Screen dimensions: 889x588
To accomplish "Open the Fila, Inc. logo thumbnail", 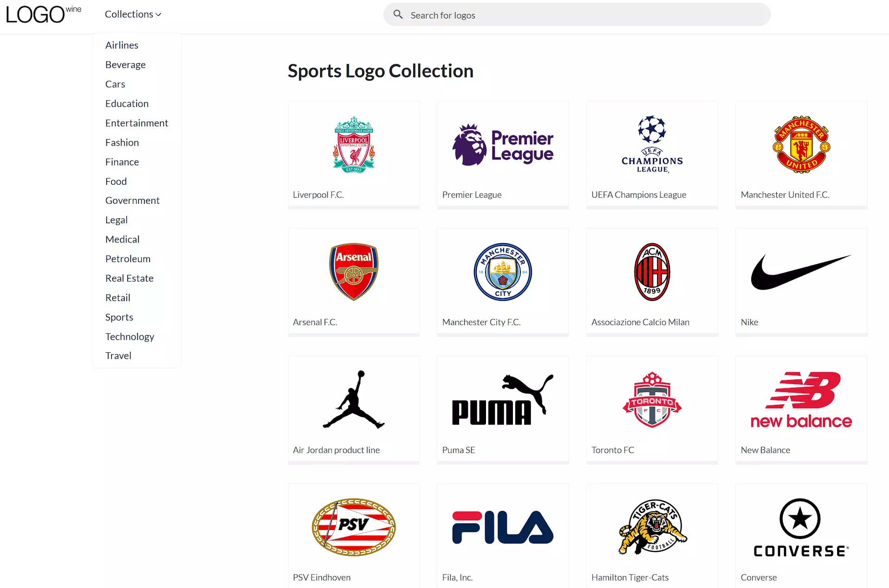I will 502,527.
